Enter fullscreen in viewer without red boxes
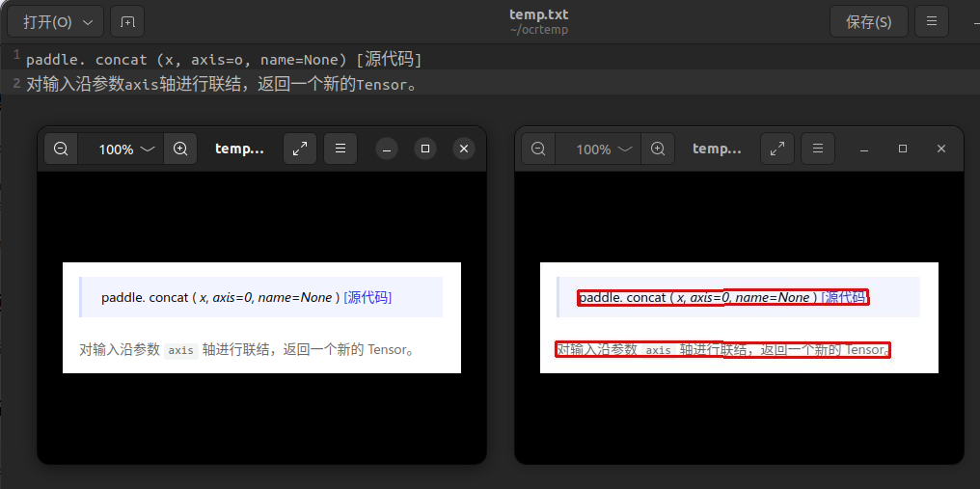980x489 pixels. pos(300,149)
